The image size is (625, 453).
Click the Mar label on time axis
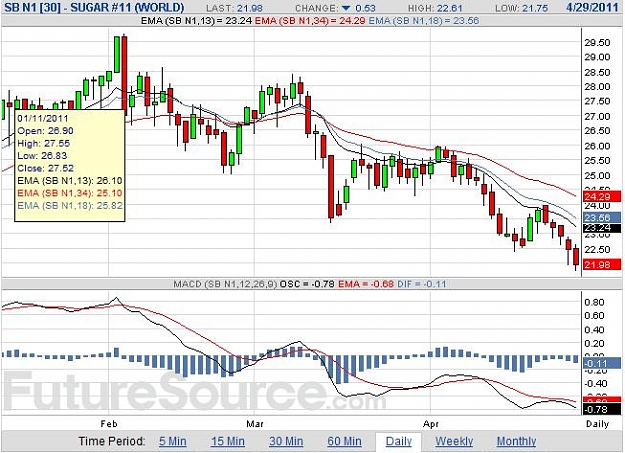pyautogui.click(x=255, y=423)
